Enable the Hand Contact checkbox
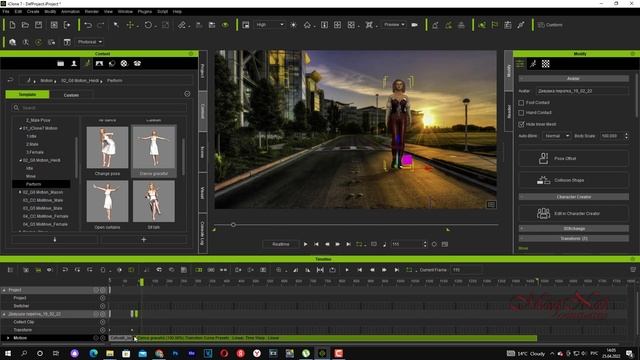640x360 pixels. click(x=521, y=113)
